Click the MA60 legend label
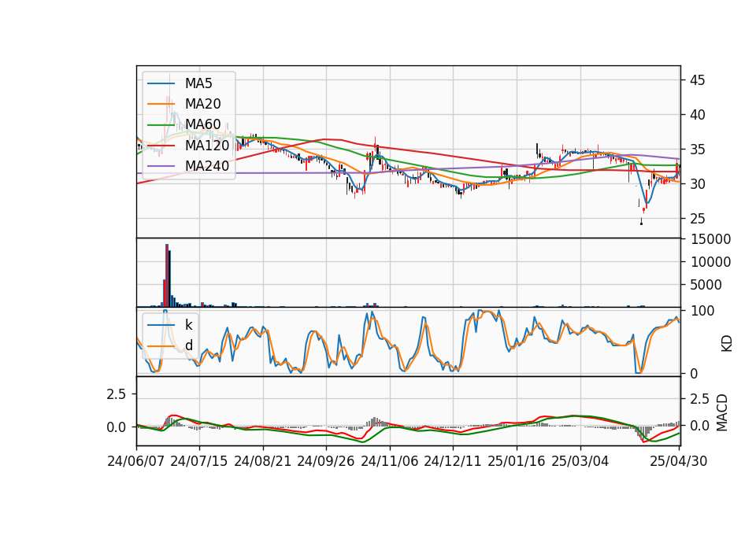 pos(202,124)
